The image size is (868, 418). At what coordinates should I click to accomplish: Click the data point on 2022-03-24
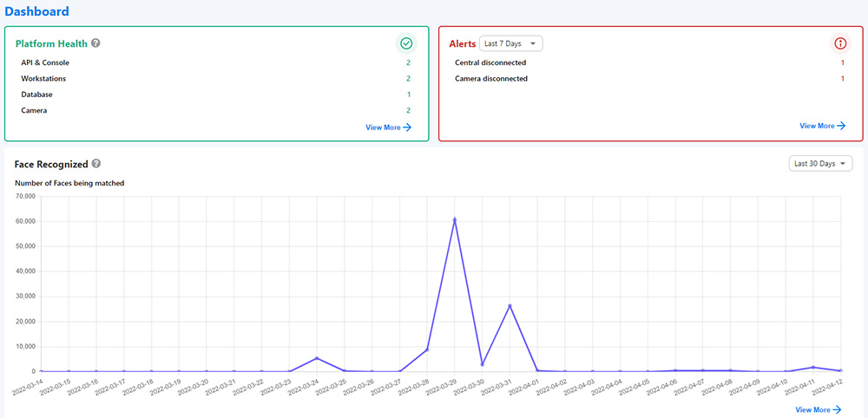pos(317,358)
